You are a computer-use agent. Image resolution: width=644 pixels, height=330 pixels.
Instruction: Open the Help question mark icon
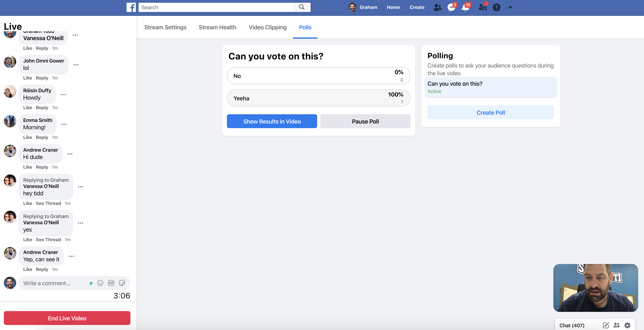496,8
